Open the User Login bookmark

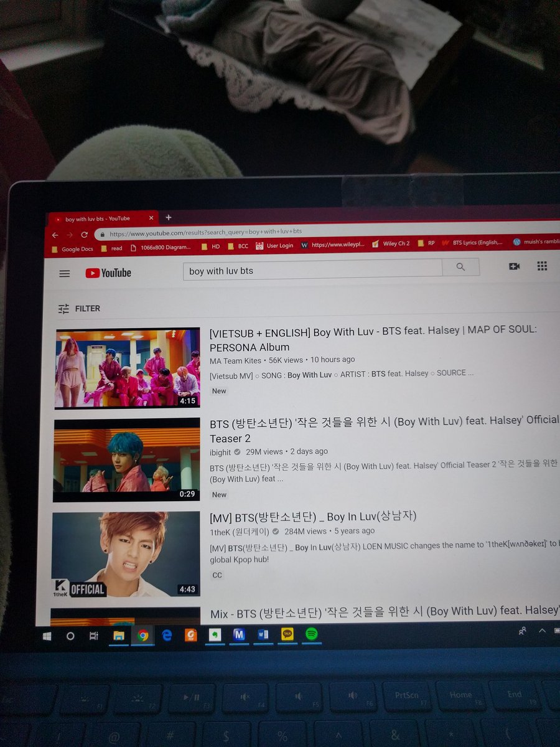click(274, 245)
